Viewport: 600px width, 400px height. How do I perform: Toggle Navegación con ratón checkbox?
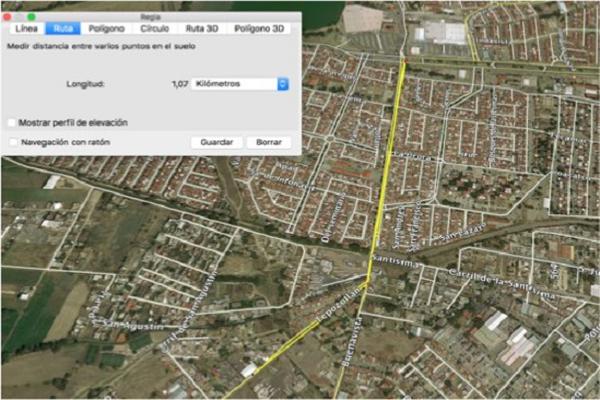point(12,143)
